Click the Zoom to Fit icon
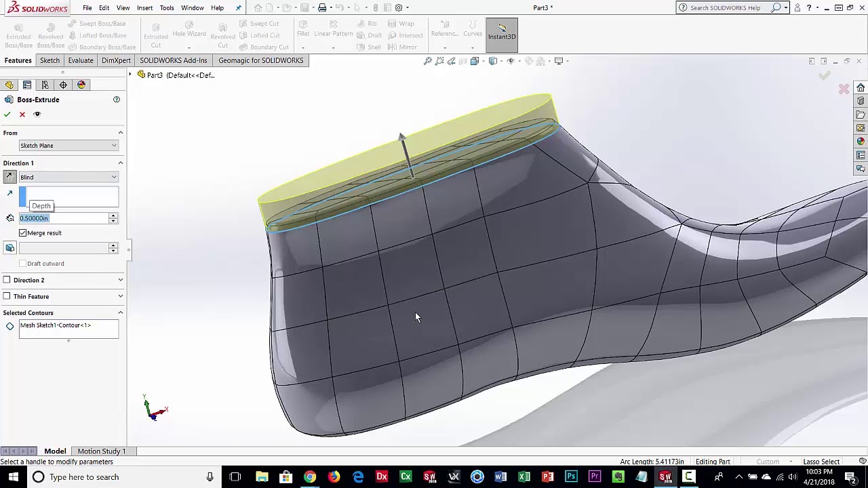The width and height of the screenshot is (868, 488). [428, 61]
